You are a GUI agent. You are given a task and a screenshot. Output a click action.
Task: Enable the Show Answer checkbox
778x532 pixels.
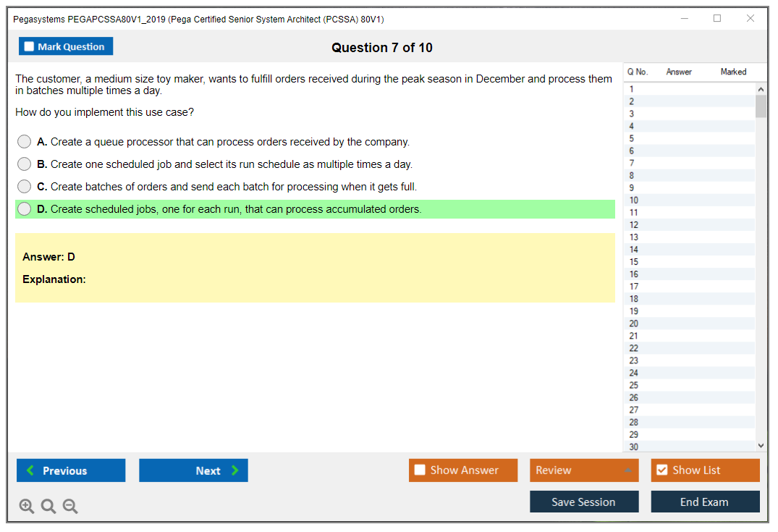click(420, 470)
